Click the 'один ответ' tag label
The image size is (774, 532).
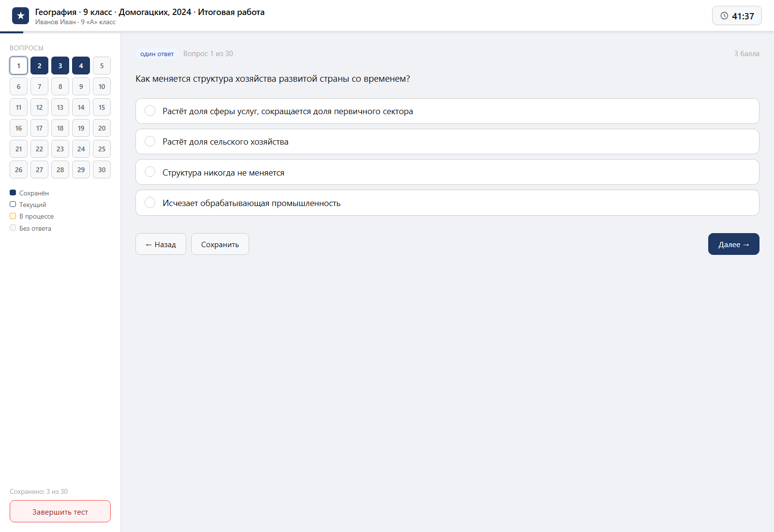click(x=157, y=54)
